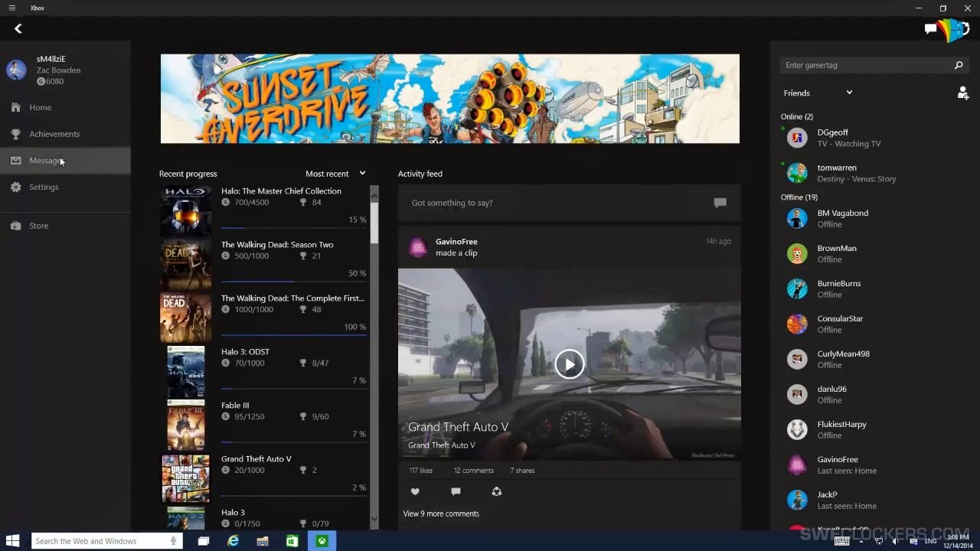Viewport: 980px width, 551px height.
Task: Comment on the clip using bubble icon
Action: click(x=456, y=491)
